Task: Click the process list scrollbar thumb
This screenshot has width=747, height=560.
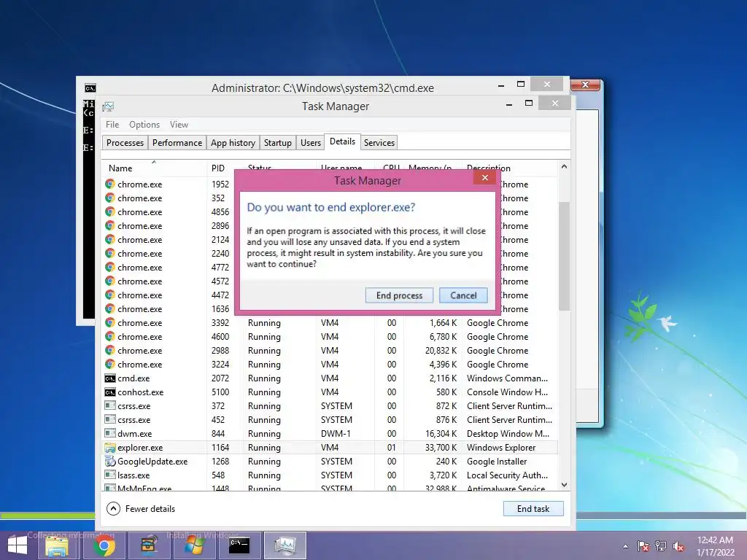Action: pyautogui.click(x=564, y=256)
